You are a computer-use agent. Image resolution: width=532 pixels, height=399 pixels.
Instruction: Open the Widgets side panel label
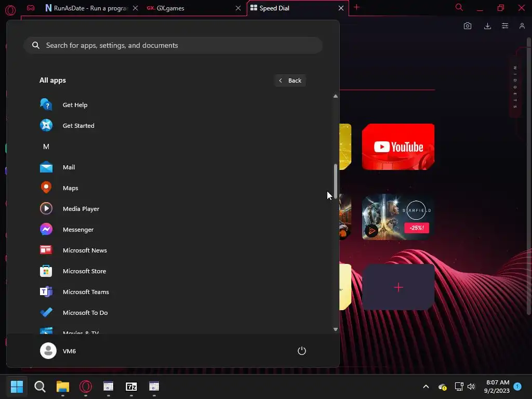click(x=515, y=87)
